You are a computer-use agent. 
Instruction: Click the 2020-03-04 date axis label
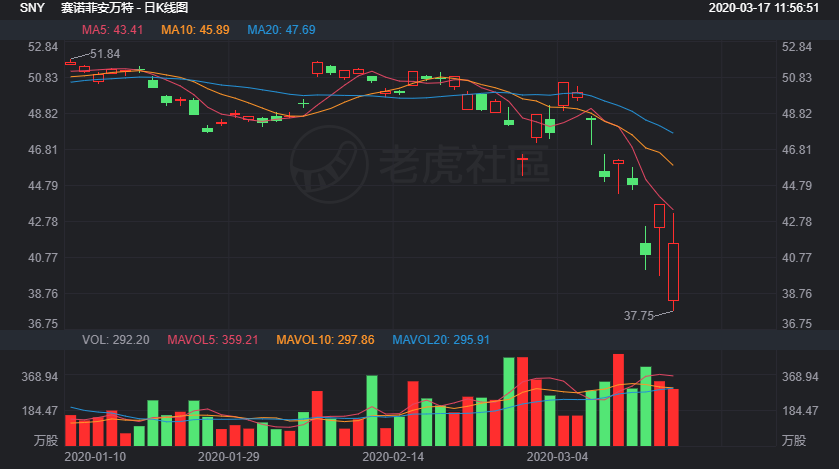[x=557, y=457]
